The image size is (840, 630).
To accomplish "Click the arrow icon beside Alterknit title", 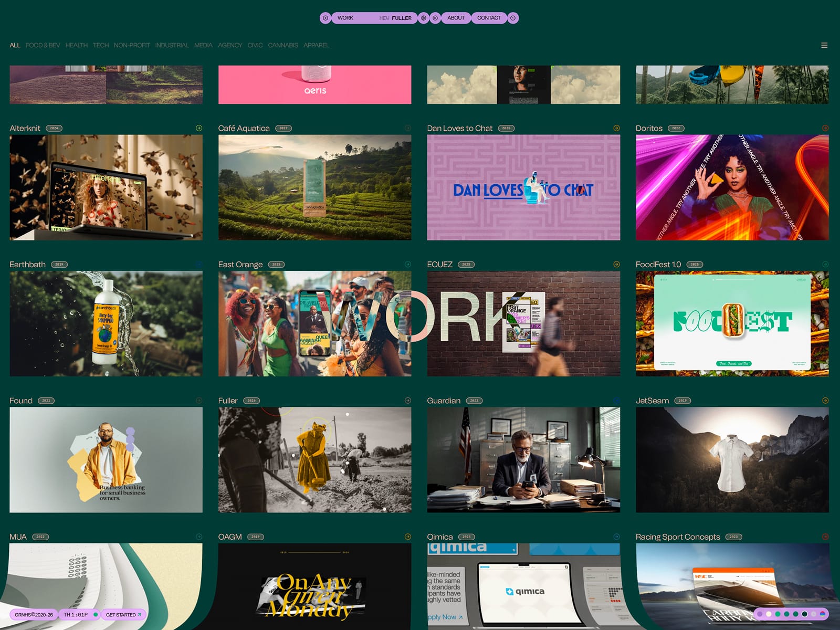I will (199, 128).
